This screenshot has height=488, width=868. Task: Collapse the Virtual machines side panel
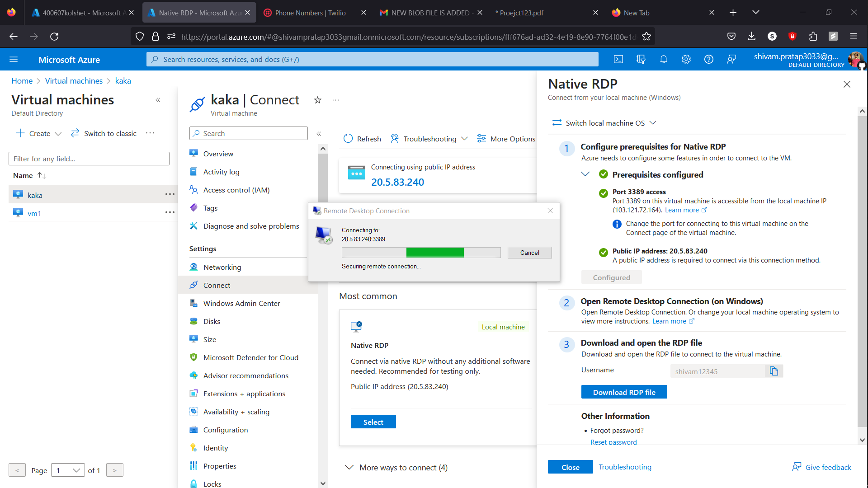click(x=158, y=100)
